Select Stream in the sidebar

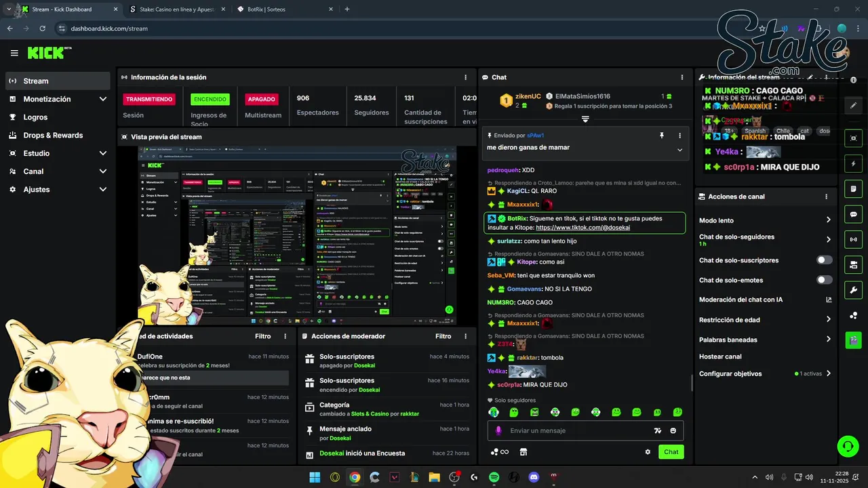tap(58, 81)
